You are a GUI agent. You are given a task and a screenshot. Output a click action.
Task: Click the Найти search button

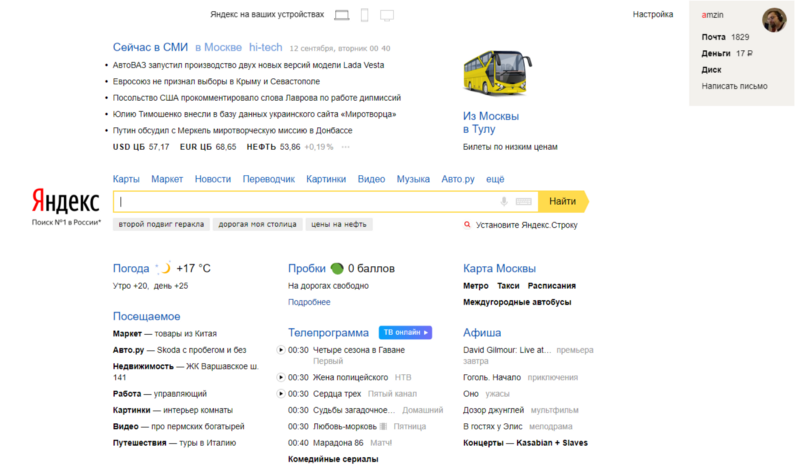click(x=563, y=202)
